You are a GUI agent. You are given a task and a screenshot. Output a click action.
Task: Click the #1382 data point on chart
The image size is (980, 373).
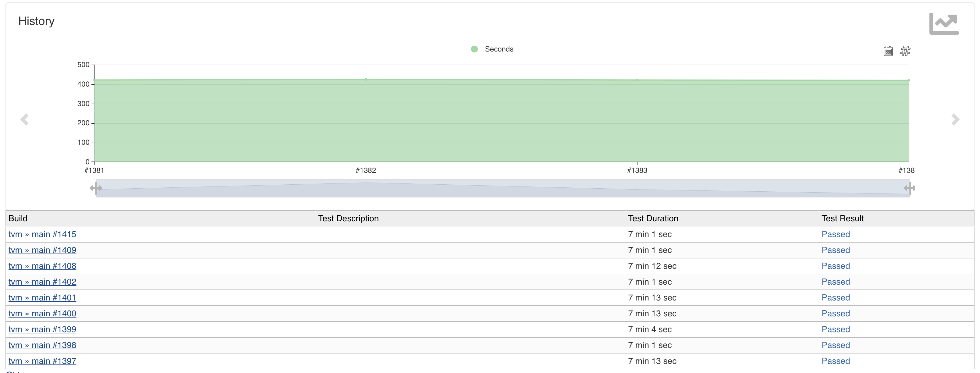pyautogui.click(x=366, y=79)
